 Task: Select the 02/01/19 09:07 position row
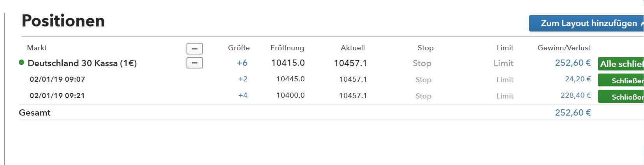(x=57, y=79)
